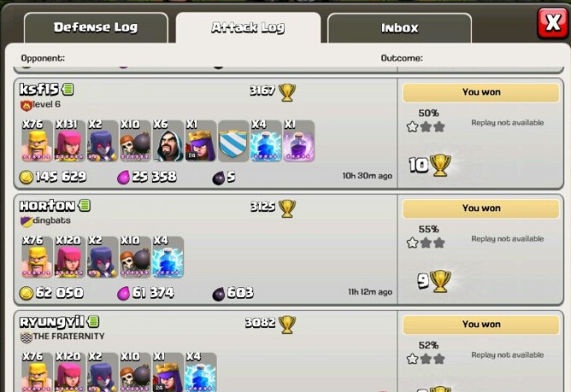This screenshot has height=392, width=571.
Task: Select the Attack Log tab
Action: tap(248, 27)
